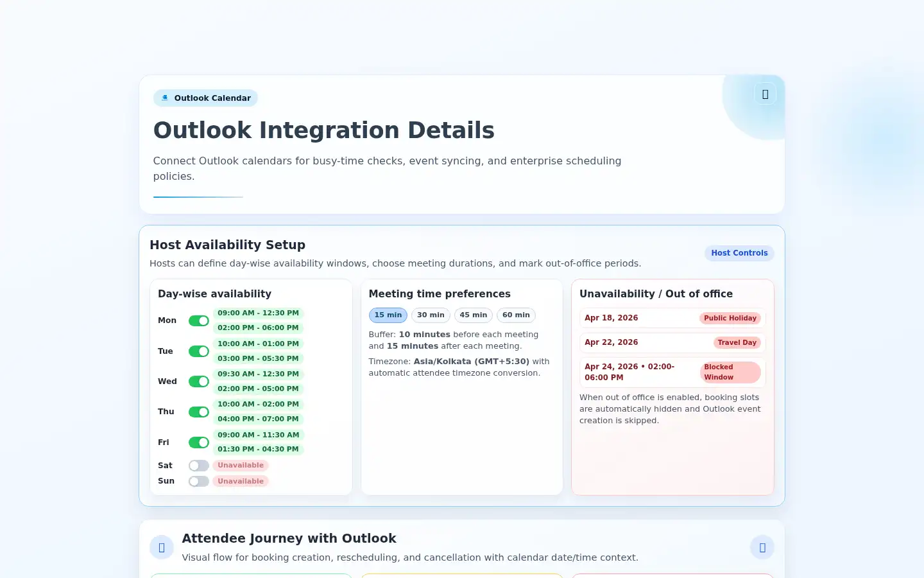Pick the 45 min duration chip
This screenshot has height=578, width=924.
click(474, 315)
